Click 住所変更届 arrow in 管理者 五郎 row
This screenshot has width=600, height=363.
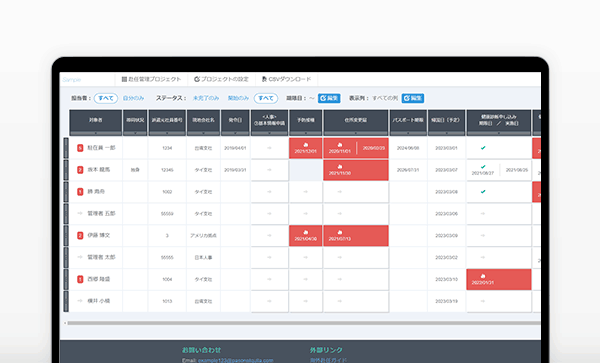[339, 213]
